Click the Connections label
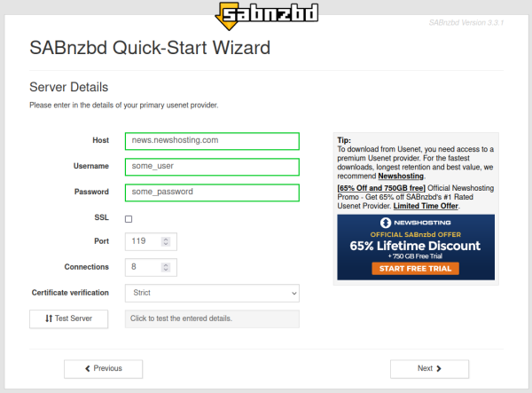532x393 pixels. [x=87, y=267]
